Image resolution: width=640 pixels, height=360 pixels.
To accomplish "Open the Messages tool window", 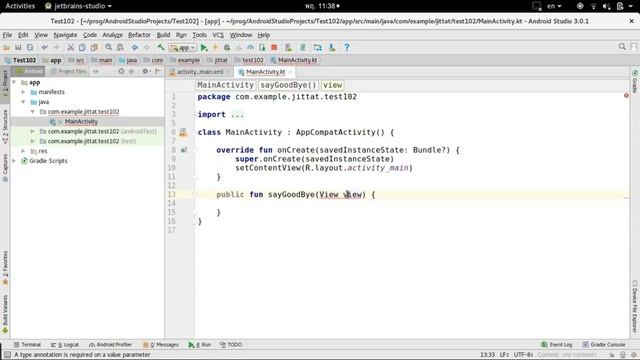I will pyautogui.click(x=161, y=345).
